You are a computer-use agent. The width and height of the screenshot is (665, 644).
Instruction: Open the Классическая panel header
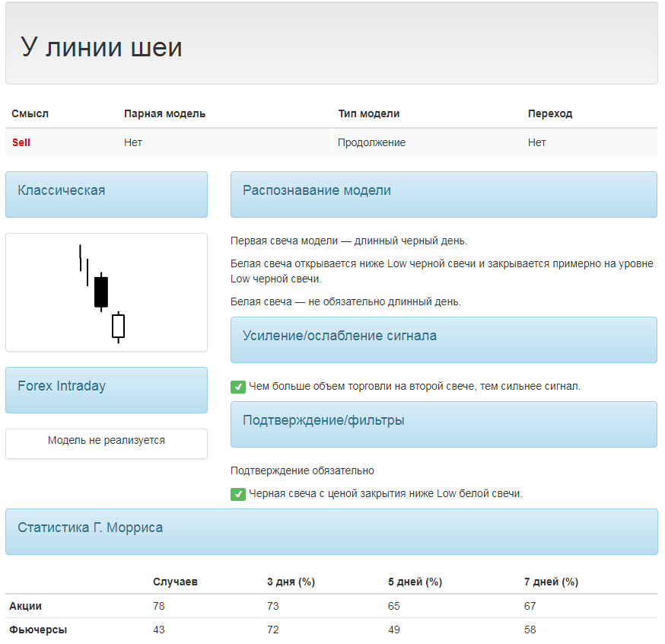107,194
